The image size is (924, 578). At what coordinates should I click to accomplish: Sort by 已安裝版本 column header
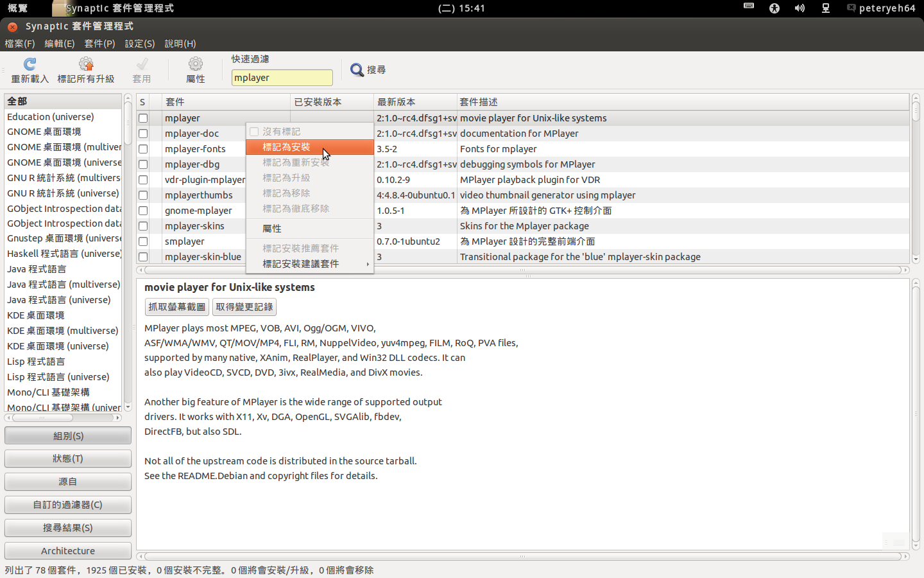pos(332,102)
